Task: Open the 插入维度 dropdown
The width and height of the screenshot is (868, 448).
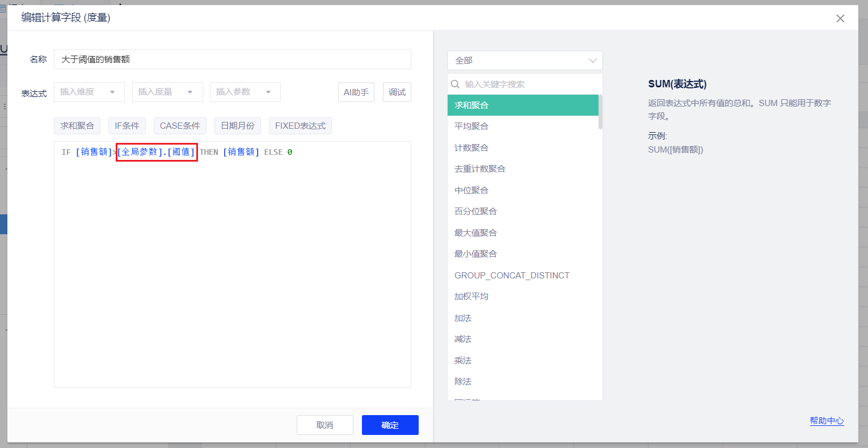Action: click(x=89, y=92)
